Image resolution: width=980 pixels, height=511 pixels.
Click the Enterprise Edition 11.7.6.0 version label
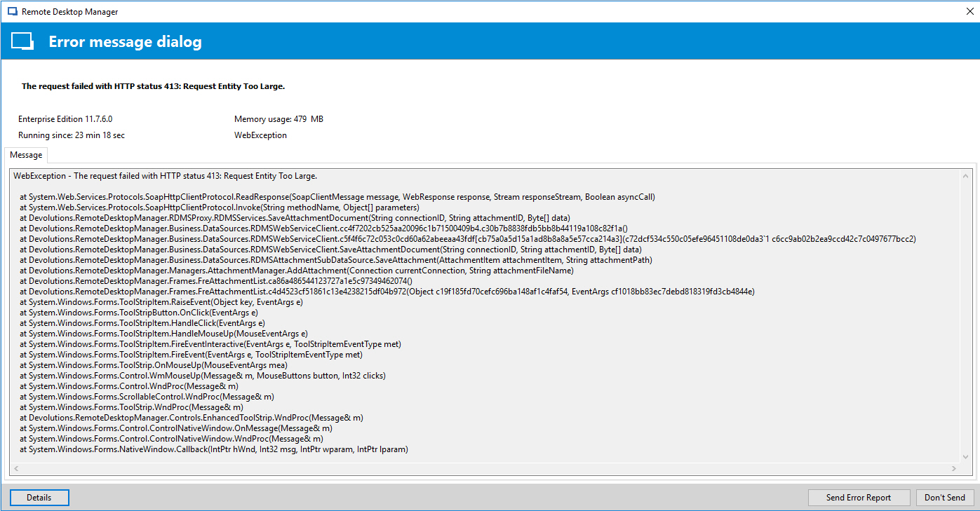tap(65, 119)
